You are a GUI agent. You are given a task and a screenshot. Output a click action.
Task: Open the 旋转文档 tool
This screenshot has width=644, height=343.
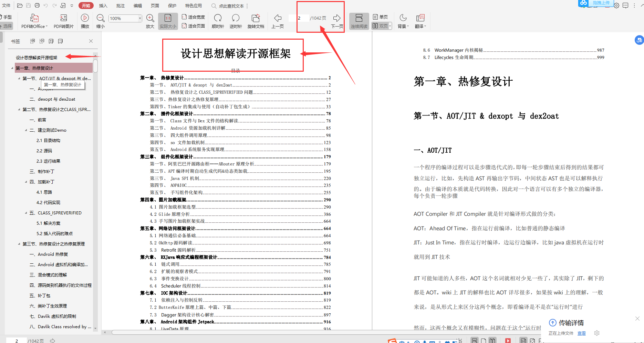pos(256,21)
